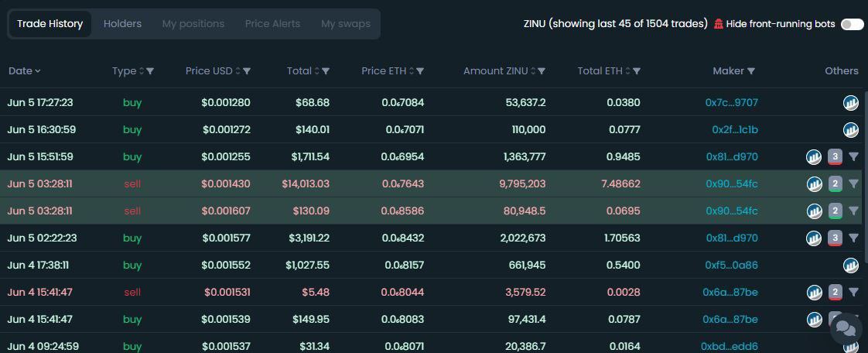Click the Jun 4 09:24:59 date cell
Image resolution: width=868 pixels, height=353 pixels.
pos(43,346)
